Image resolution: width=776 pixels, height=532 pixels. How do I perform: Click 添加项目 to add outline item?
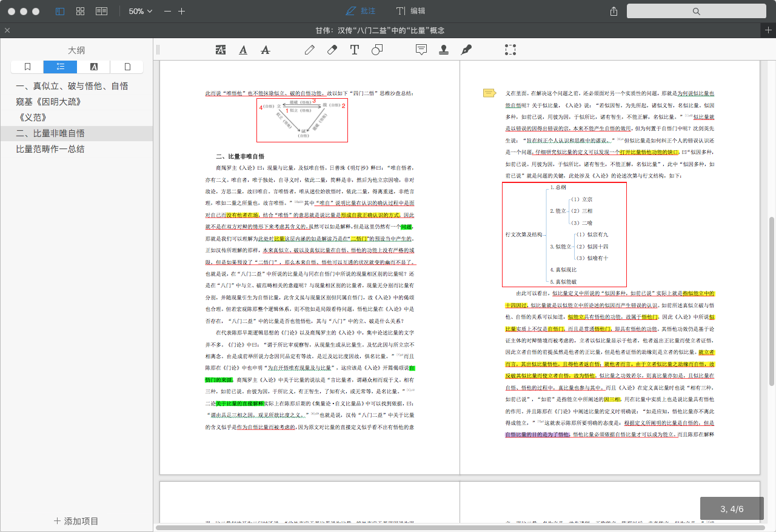(76, 521)
